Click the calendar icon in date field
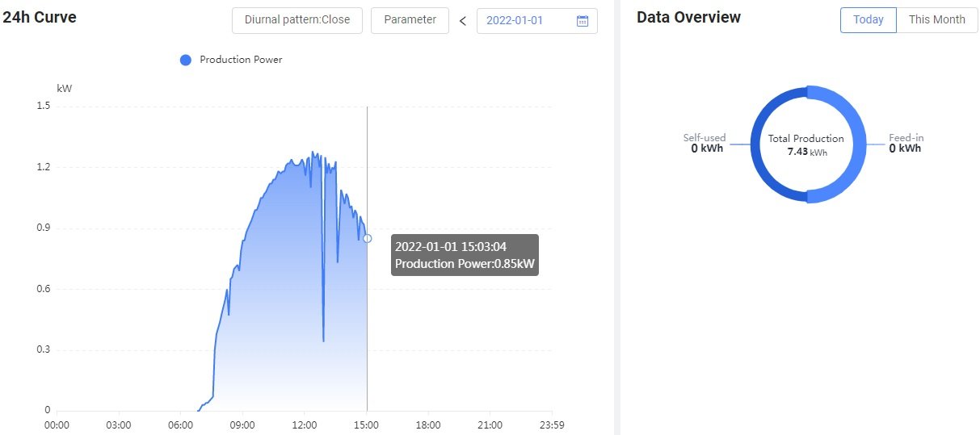The width and height of the screenshot is (980, 435). pos(583,21)
